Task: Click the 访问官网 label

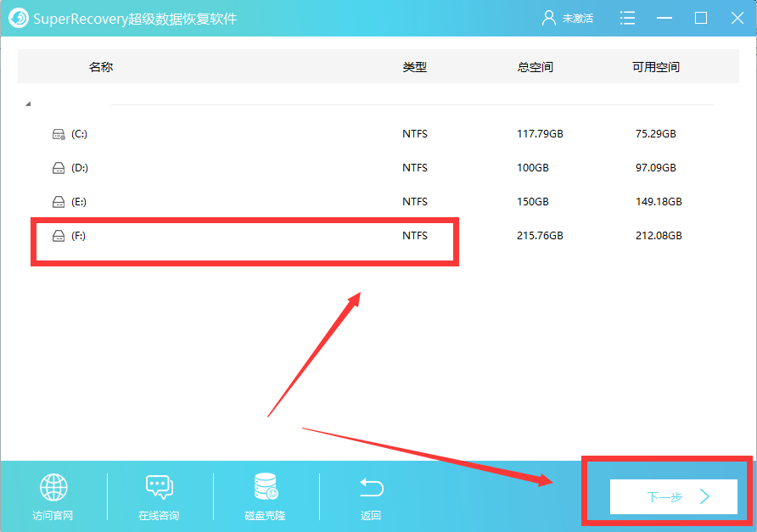Action: [53, 516]
